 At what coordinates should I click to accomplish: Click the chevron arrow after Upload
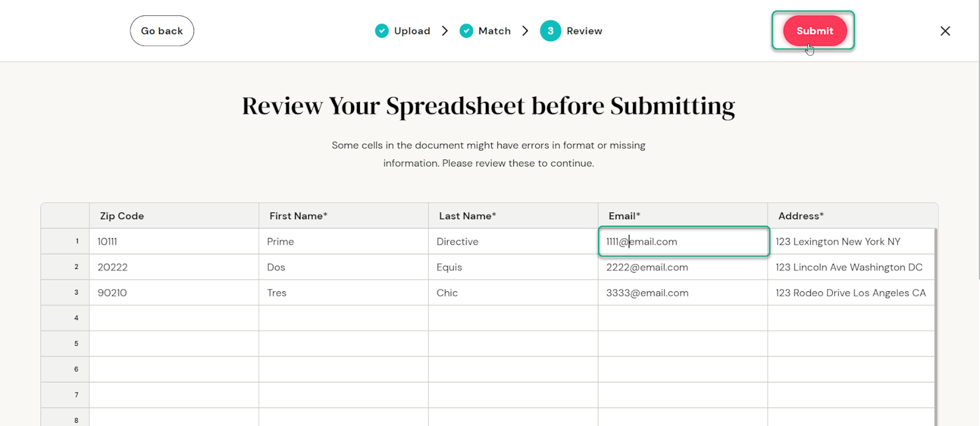point(445,31)
